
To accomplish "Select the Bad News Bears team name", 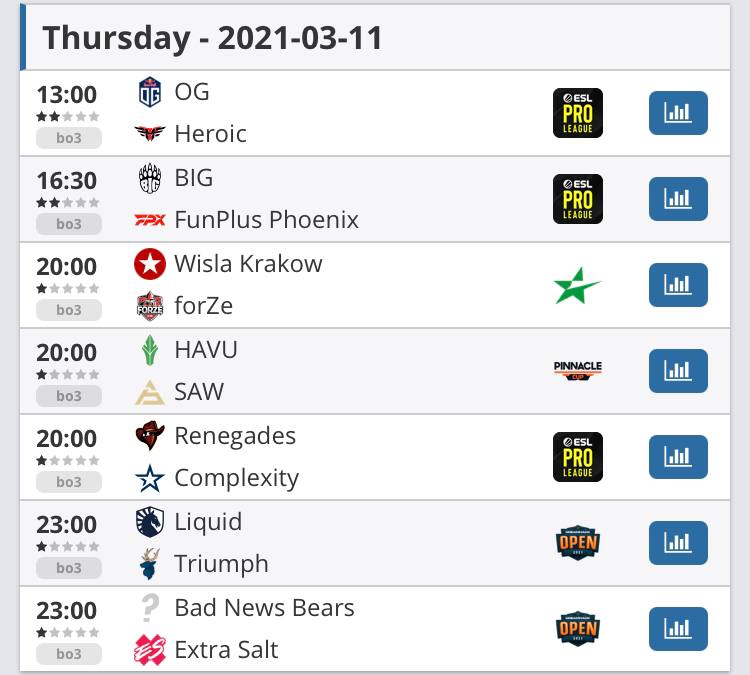I will pyautogui.click(x=264, y=608).
